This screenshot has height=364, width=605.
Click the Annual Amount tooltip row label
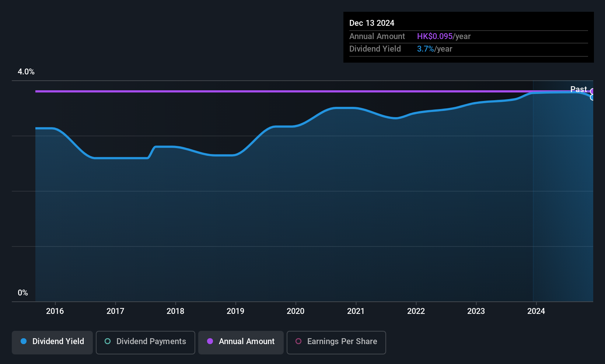point(377,36)
